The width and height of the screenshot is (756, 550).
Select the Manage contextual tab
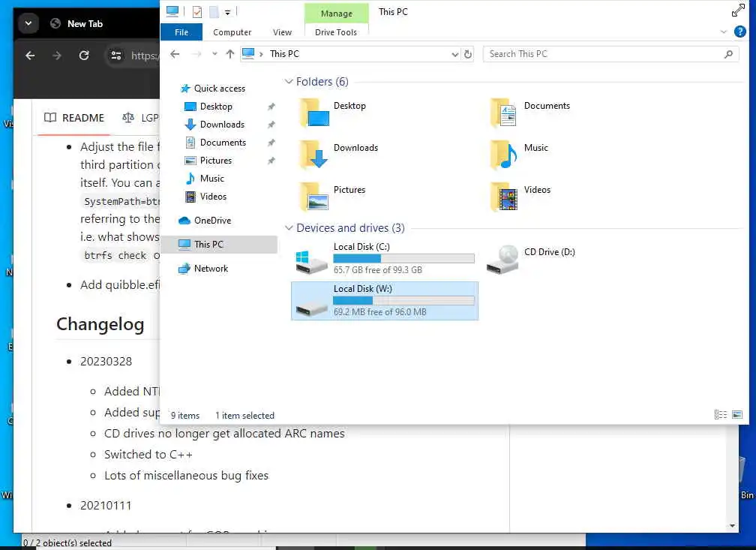pyautogui.click(x=337, y=14)
